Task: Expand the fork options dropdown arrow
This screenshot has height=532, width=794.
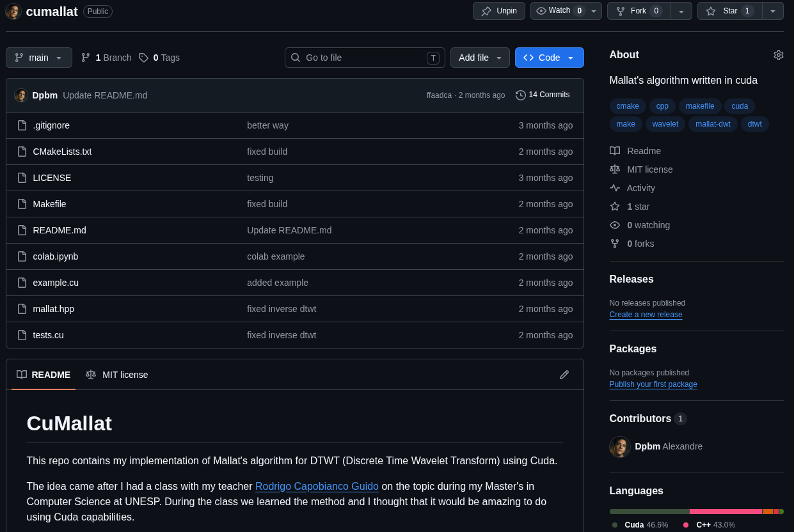Action: (681, 11)
